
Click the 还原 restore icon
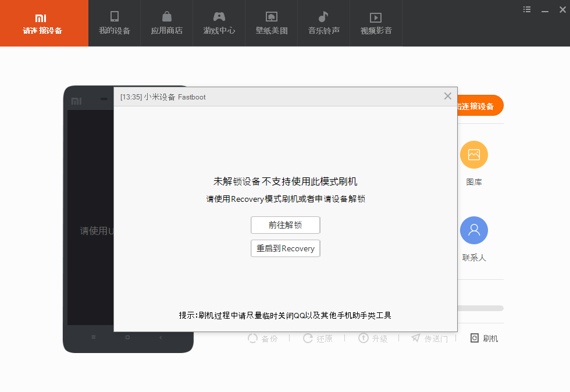pos(318,338)
